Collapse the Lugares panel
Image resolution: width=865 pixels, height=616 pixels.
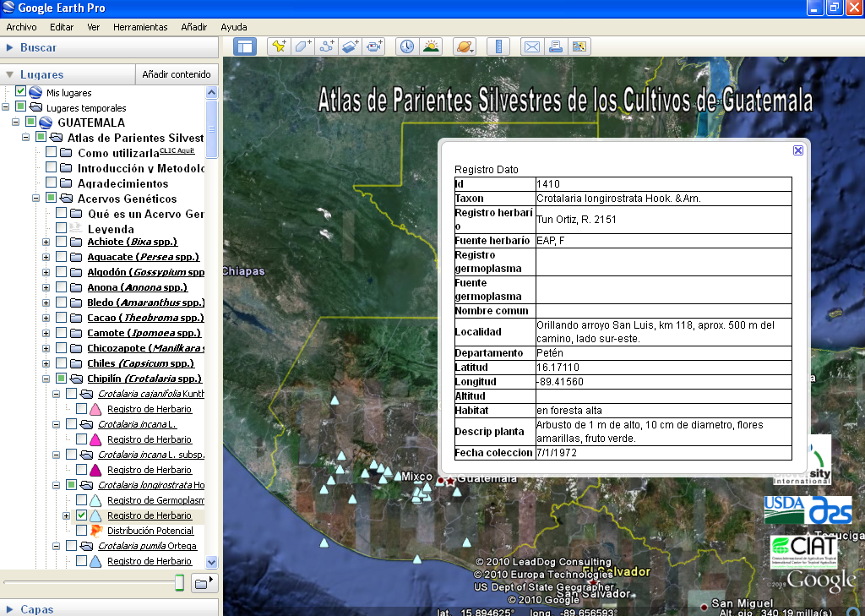(9, 74)
